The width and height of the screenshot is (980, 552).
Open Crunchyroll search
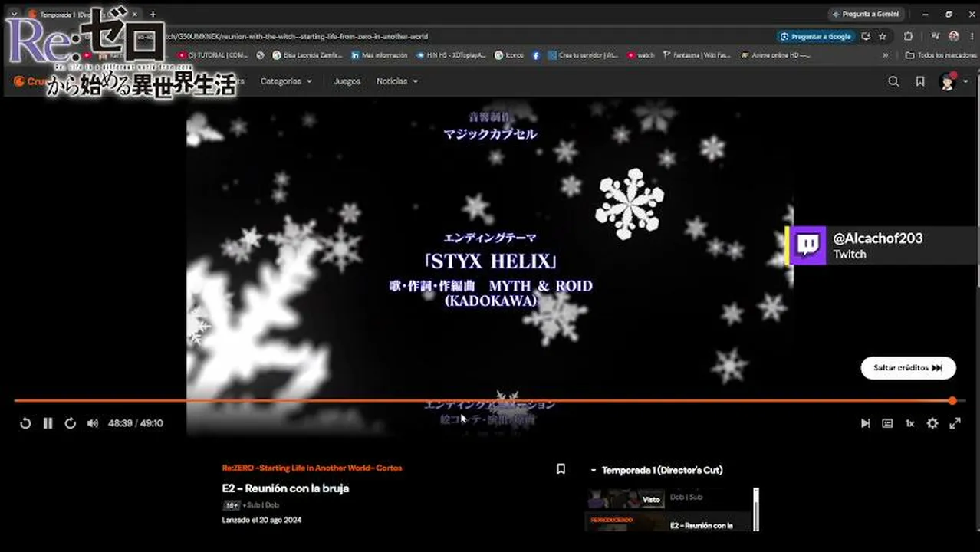click(893, 81)
